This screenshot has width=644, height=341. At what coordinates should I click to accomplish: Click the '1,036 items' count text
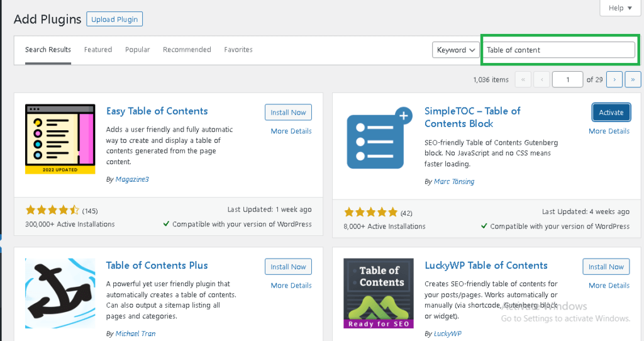491,80
